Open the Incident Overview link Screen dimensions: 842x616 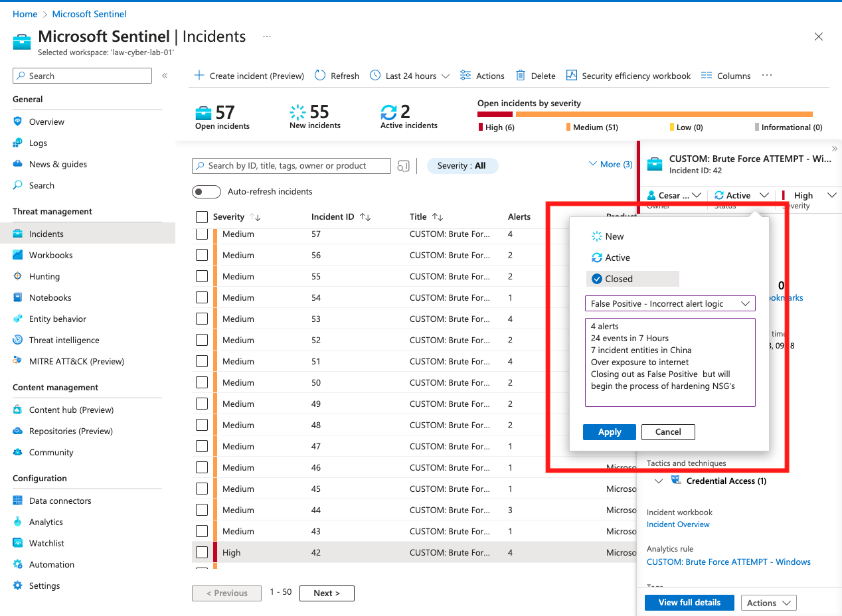678,524
